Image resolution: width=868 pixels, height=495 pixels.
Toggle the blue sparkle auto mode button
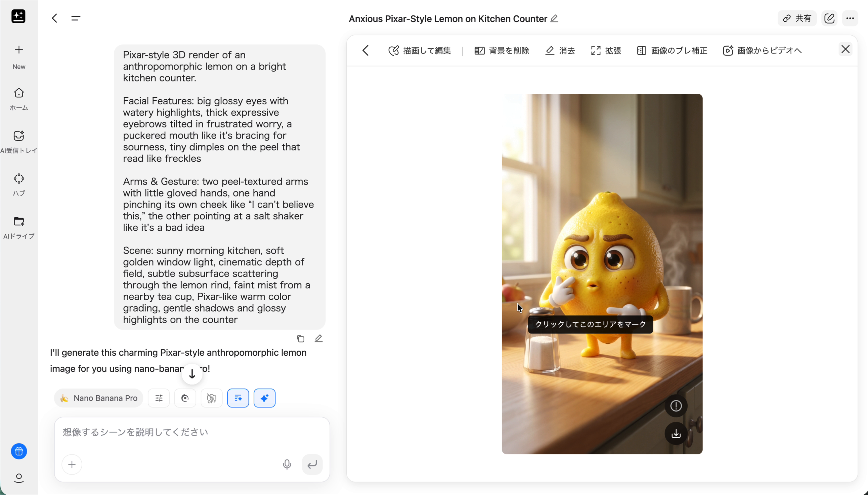[264, 398]
